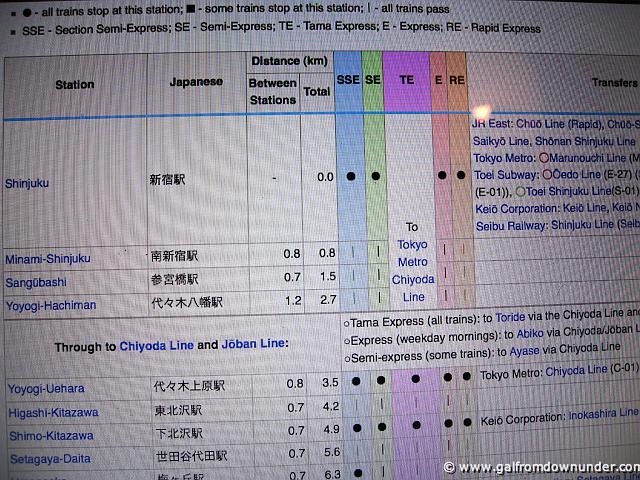The height and width of the screenshot is (480, 640).
Task: Click the SE stop dot in Shimo-Kitazawa row
Action: pyautogui.click(x=382, y=427)
